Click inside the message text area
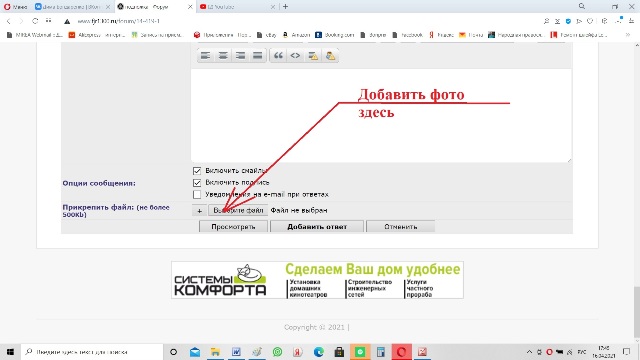Image resolution: width=640 pixels, height=360 pixels. click(x=381, y=116)
